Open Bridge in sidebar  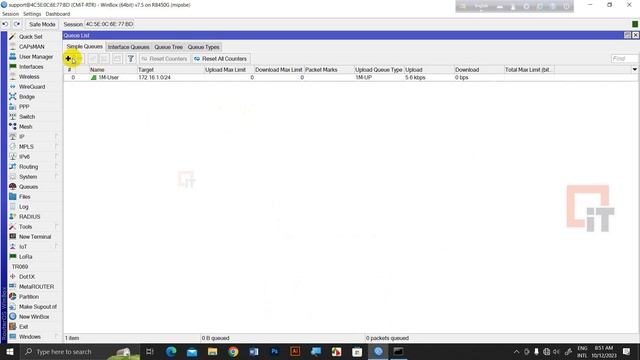(27, 96)
